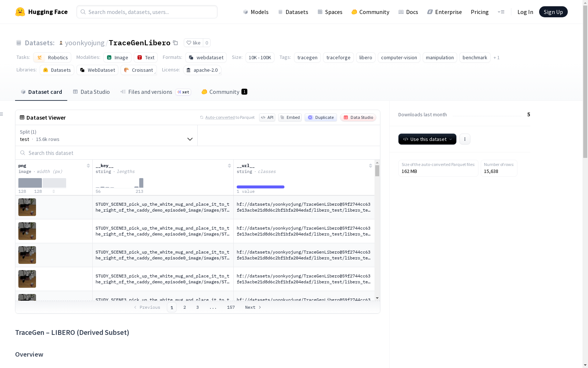Click the Log In link
This screenshot has height=368, width=588.
[525, 12]
